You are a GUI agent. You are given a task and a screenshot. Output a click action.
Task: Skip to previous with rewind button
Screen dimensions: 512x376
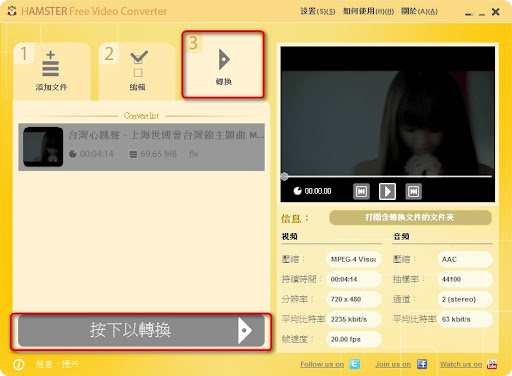[361, 191]
